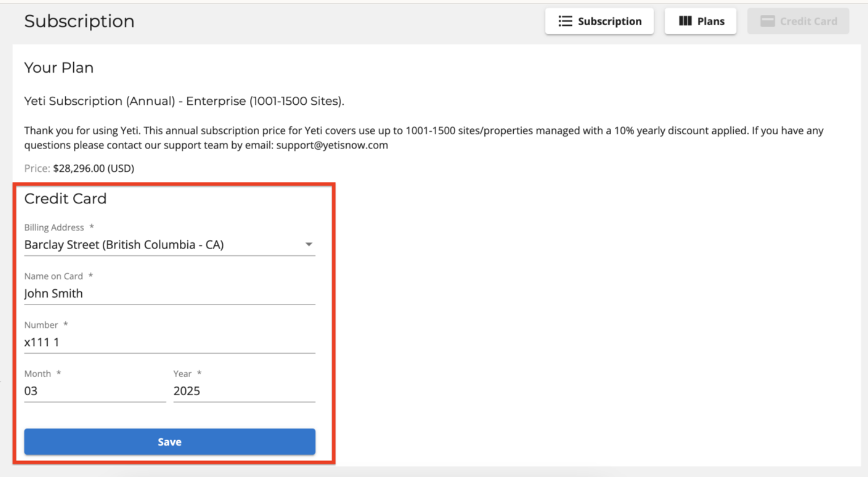Switch to the Plans tab

tap(701, 21)
